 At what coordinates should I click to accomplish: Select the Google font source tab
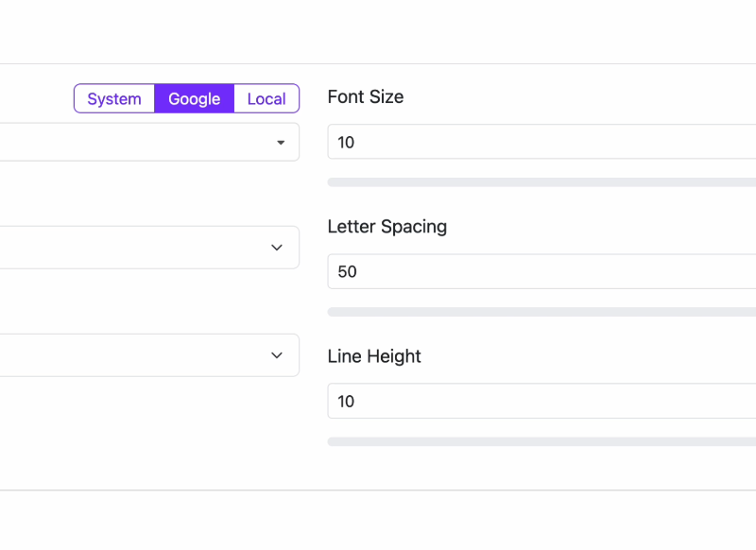click(195, 98)
